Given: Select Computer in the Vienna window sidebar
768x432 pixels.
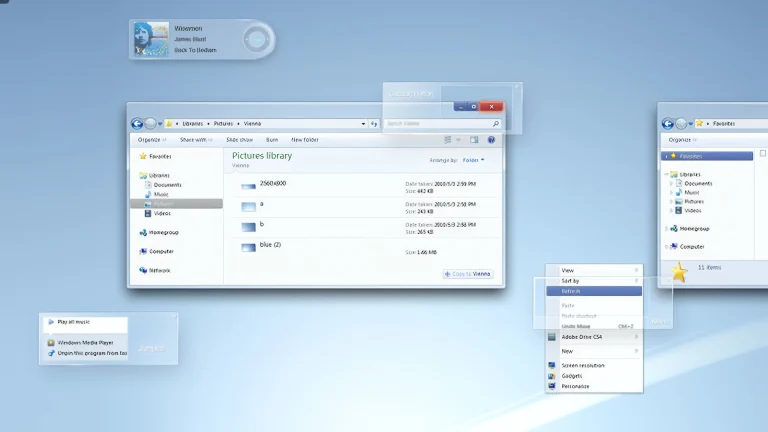Looking at the screenshot, I should (156, 251).
